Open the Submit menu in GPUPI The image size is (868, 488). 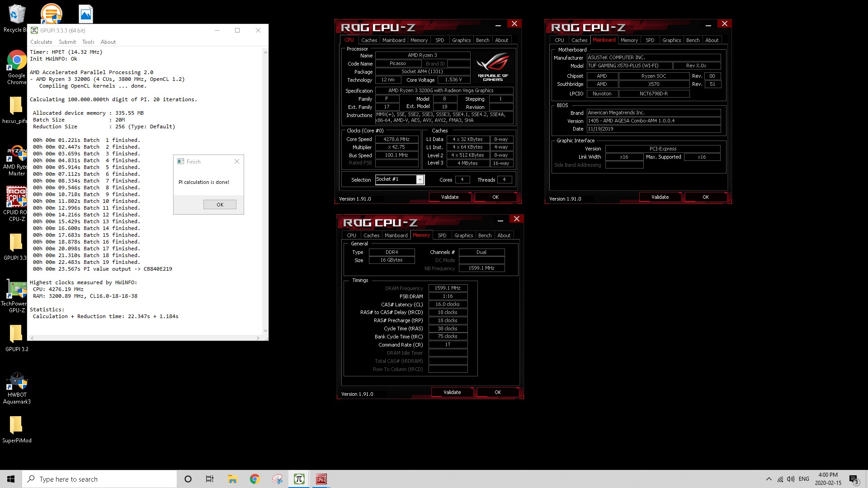click(x=67, y=42)
